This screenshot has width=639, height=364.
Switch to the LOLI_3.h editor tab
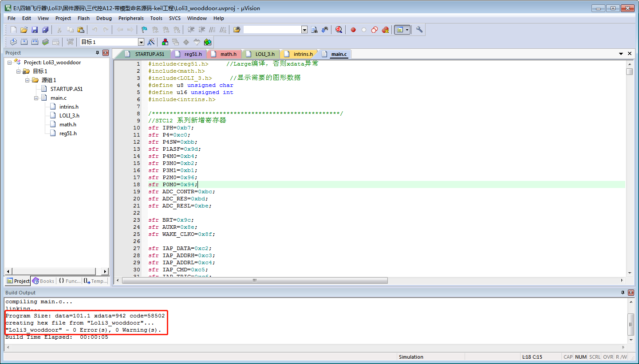(261, 54)
